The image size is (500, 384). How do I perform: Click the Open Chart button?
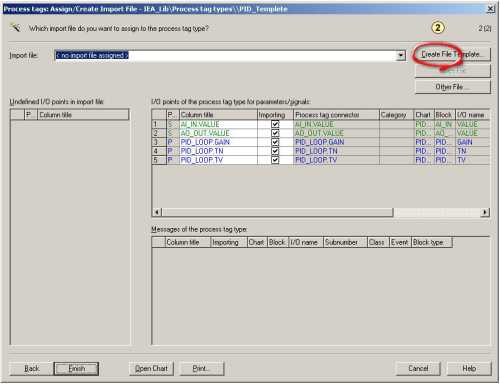pos(151,369)
